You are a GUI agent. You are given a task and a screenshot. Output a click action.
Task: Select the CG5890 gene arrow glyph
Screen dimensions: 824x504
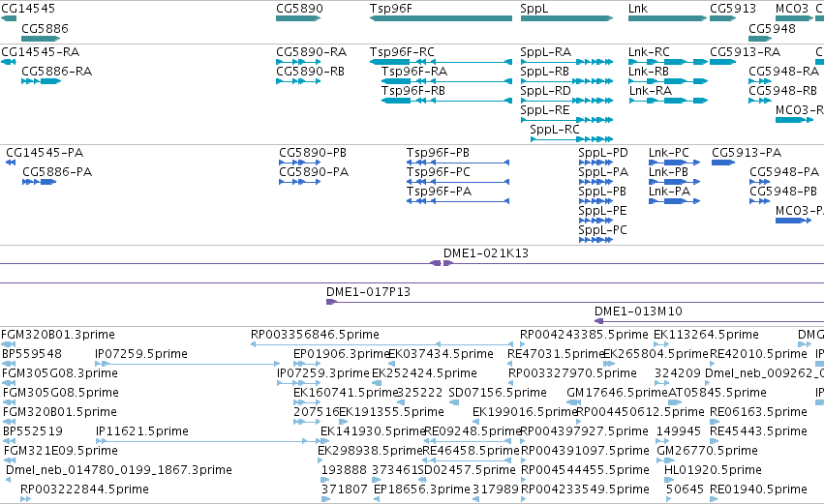[x=298, y=18]
